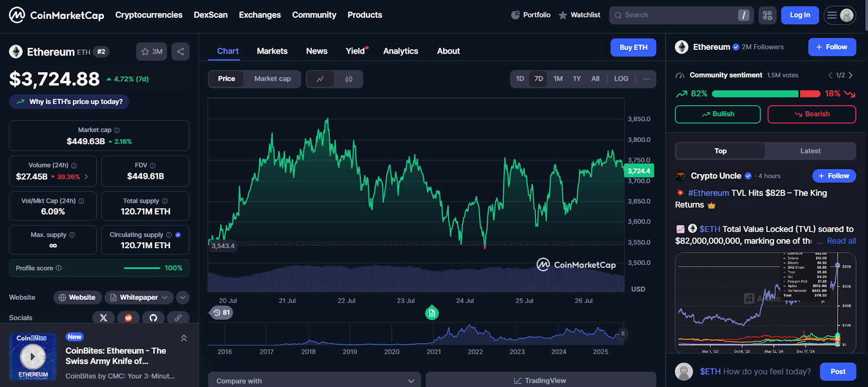Viewport: 868px width, 387px height.
Task: Click the Watchlist star icon in header
Action: (563, 15)
